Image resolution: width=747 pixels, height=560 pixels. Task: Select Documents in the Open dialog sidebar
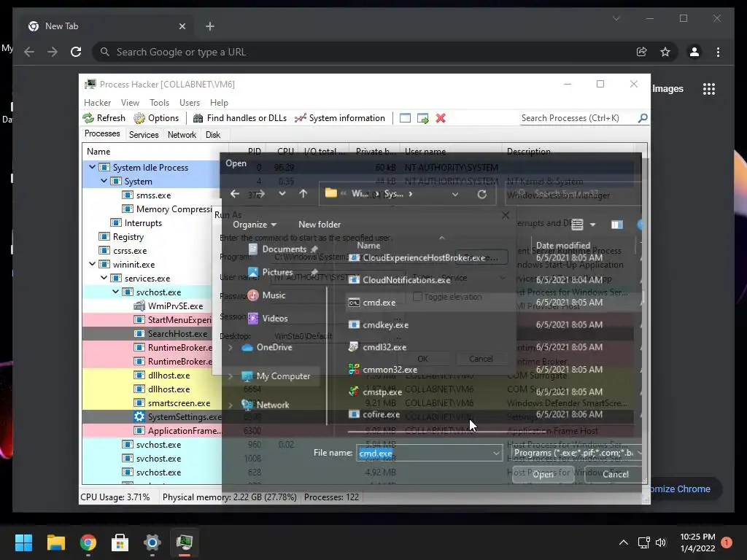pyautogui.click(x=284, y=249)
